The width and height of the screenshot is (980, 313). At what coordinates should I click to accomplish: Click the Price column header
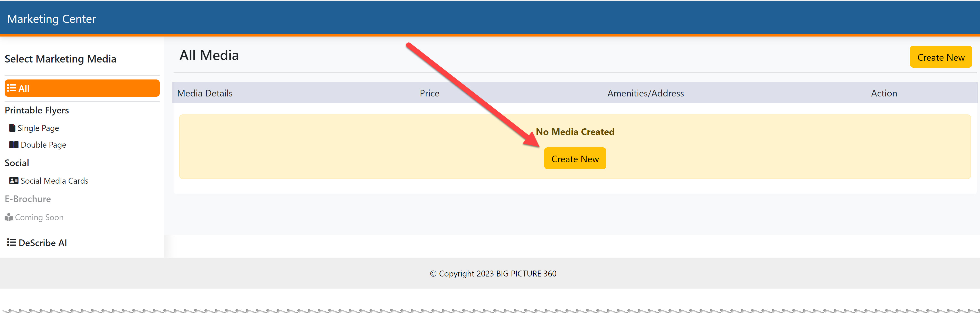click(x=429, y=93)
